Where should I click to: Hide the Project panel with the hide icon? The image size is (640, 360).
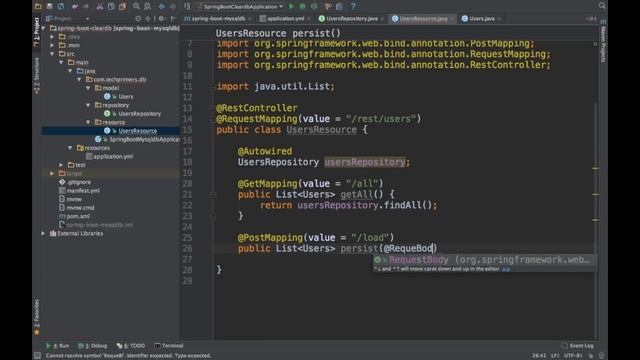click(173, 18)
